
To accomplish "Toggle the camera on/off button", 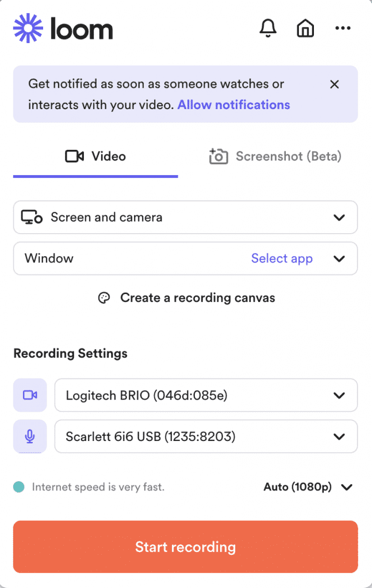I will point(30,395).
